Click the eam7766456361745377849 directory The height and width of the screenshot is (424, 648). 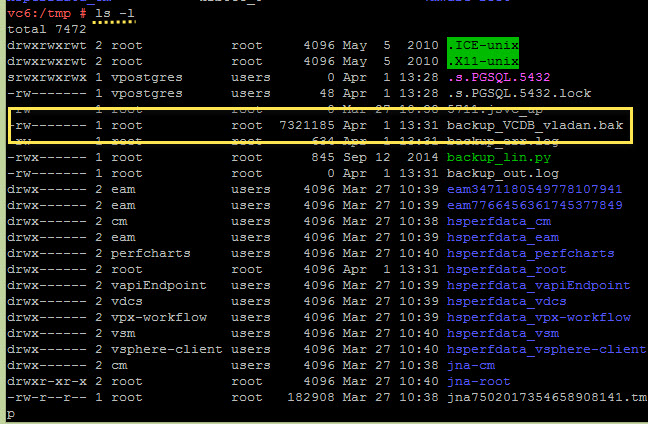534,205
